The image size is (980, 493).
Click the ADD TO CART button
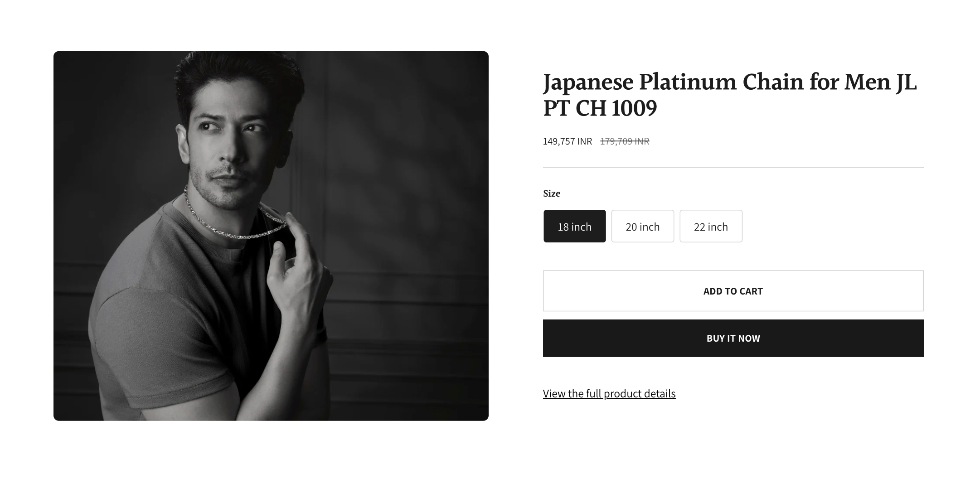click(733, 291)
